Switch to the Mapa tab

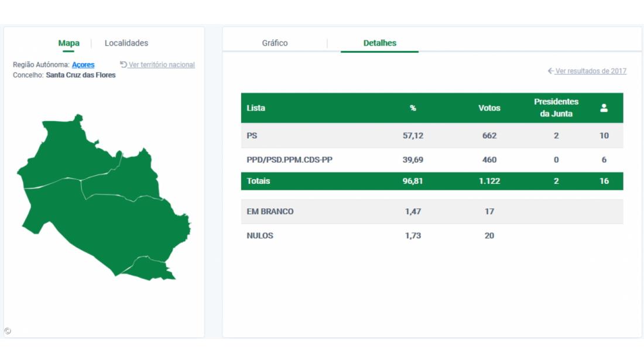(68, 43)
